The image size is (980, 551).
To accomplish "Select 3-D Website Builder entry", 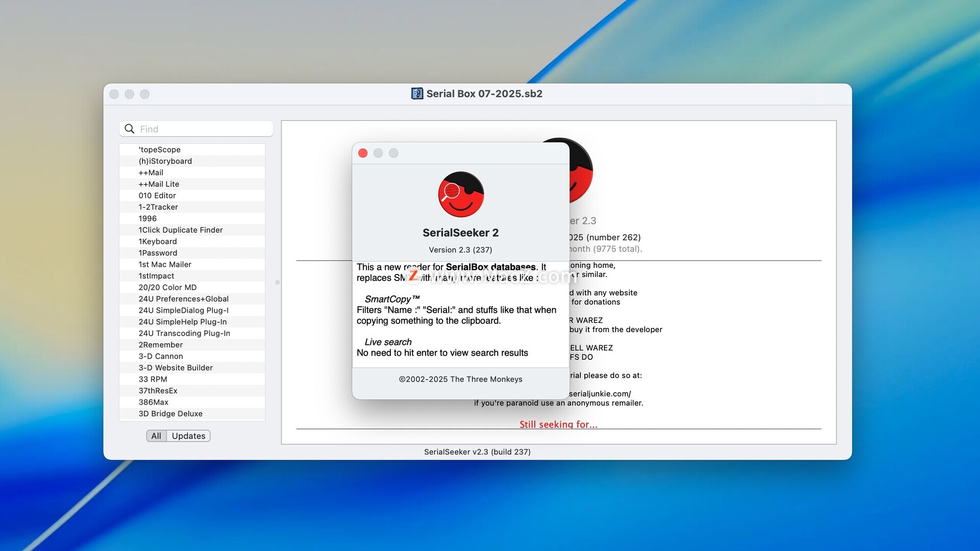I will tap(192, 368).
